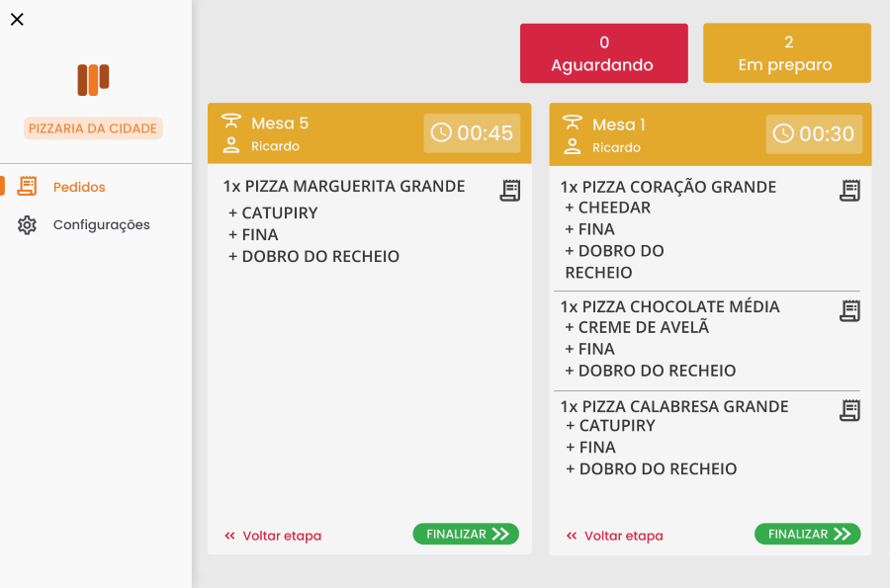
Task: Click the Configurações gear icon
Action: pos(28,225)
